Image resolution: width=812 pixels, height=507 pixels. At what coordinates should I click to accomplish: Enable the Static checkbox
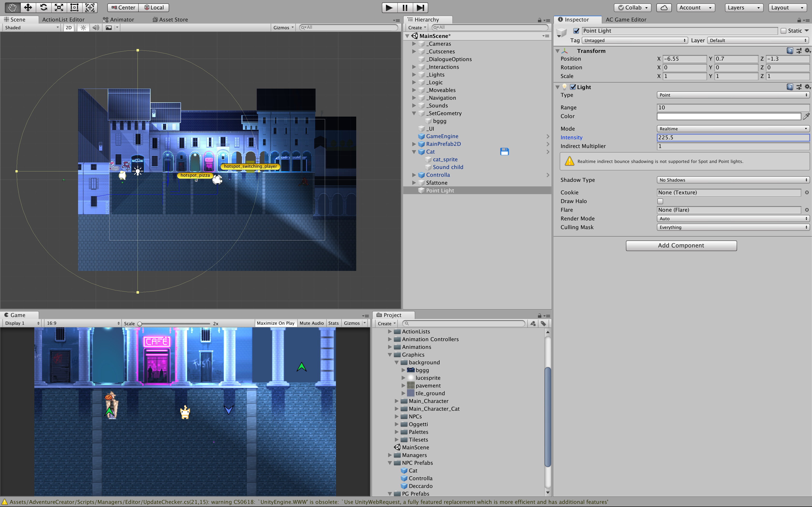tap(783, 31)
